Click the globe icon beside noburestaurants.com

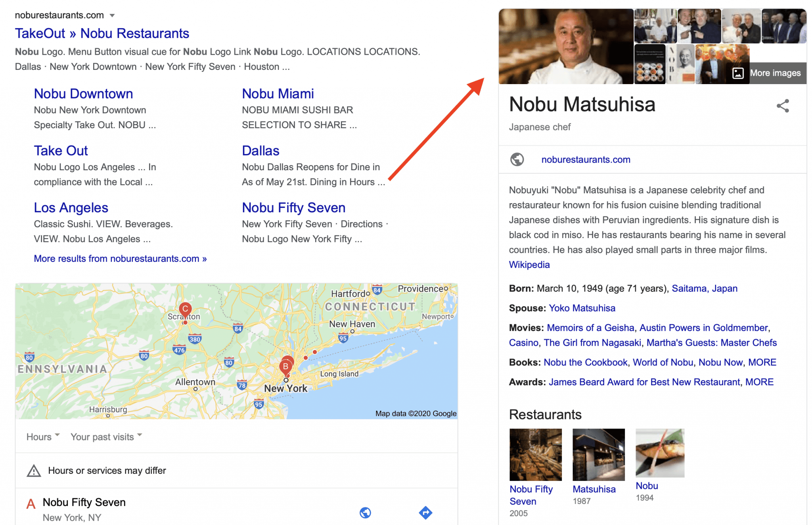(x=517, y=160)
